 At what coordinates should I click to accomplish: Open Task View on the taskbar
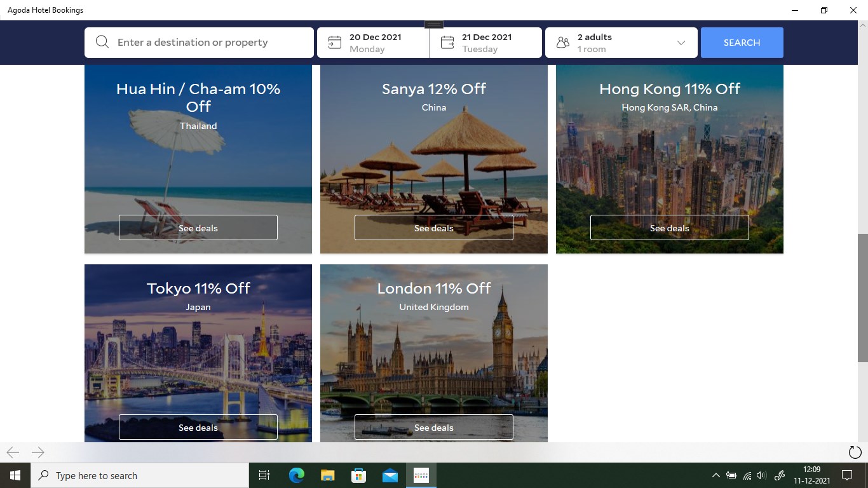click(264, 475)
